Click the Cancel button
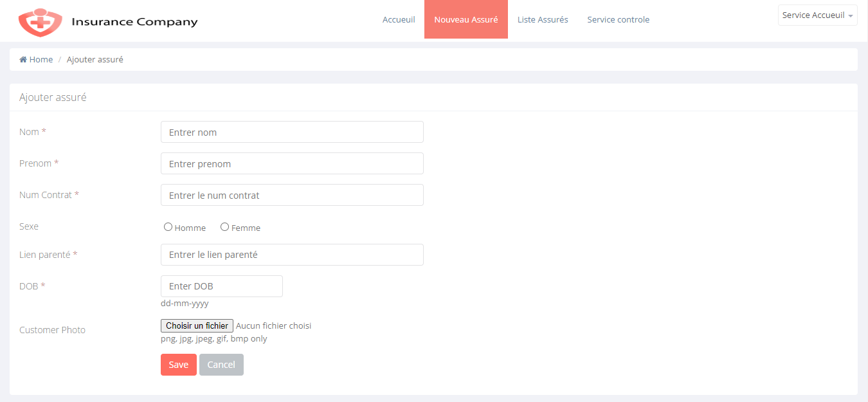The width and height of the screenshot is (868, 402). coord(221,365)
